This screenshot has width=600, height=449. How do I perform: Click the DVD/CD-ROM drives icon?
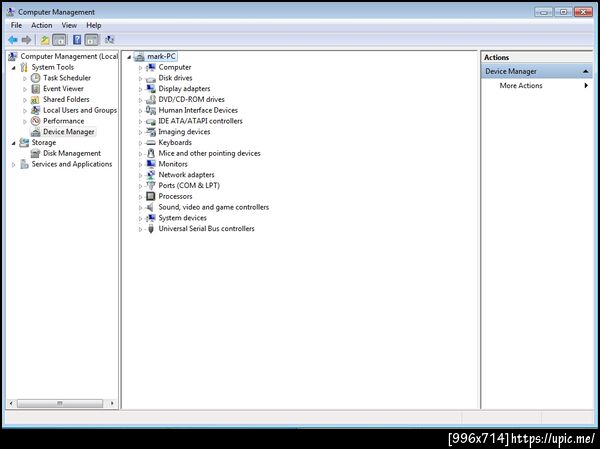tap(151, 100)
